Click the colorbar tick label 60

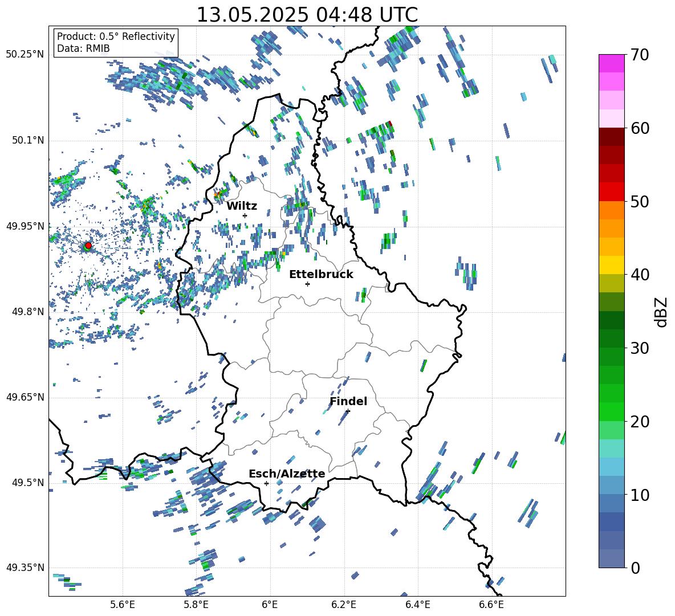click(640, 128)
